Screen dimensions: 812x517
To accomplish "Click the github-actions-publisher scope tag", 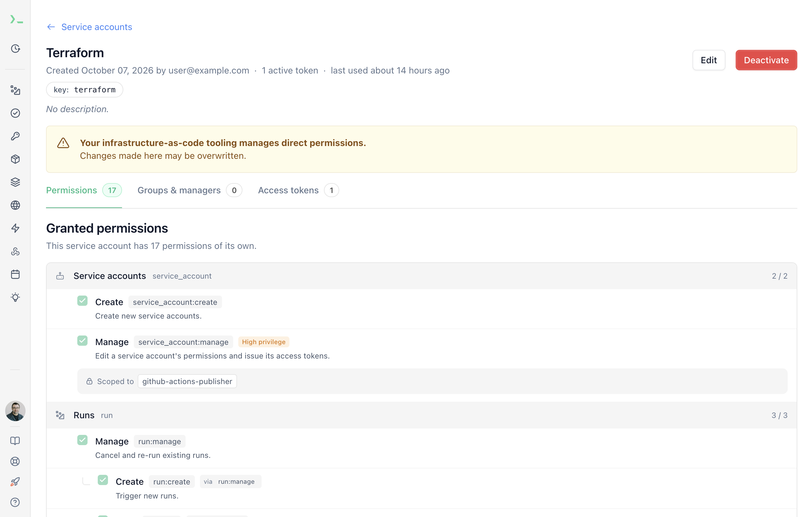I will (x=187, y=382).
